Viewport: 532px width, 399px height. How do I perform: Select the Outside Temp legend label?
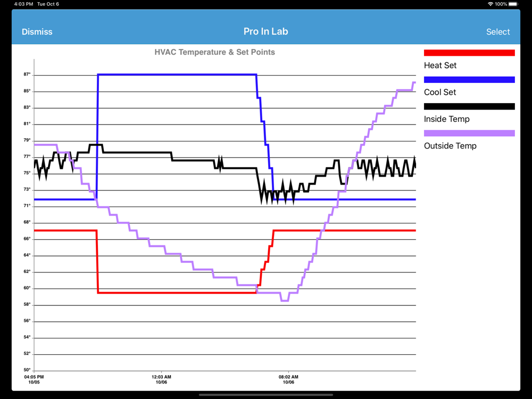[x=450, y=146]
